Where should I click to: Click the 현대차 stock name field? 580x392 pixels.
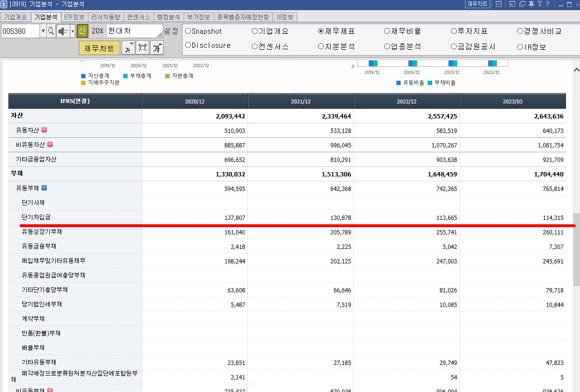point(135,31)
